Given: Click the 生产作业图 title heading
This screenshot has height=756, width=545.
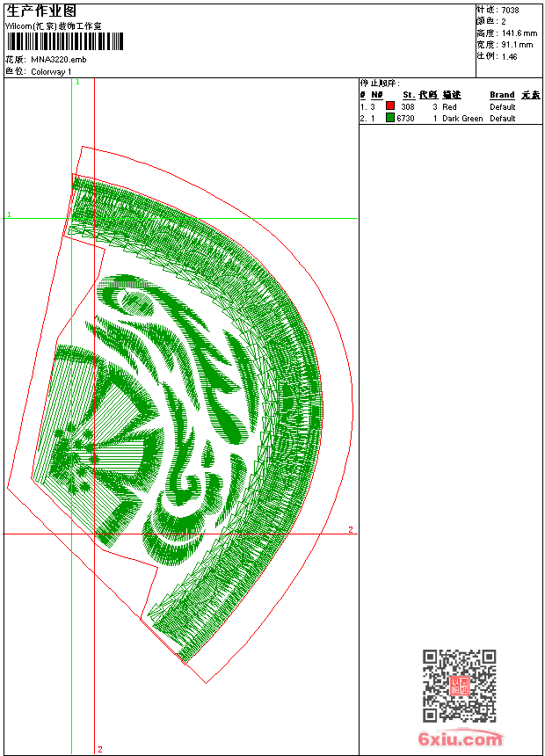Looking at the screenshot, I should click(40, 11).
